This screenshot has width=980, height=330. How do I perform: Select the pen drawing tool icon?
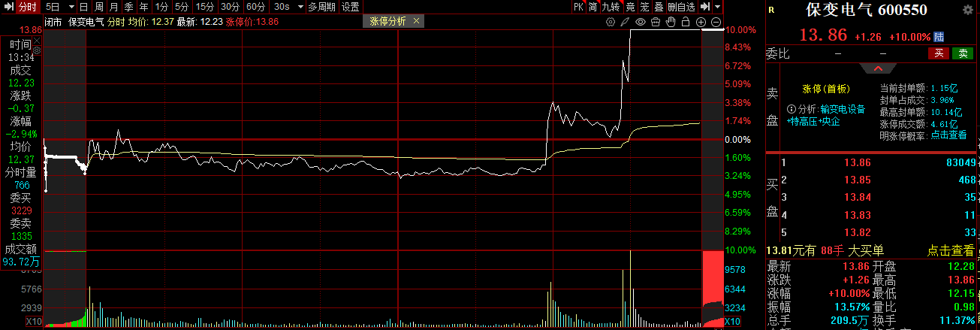(626, 22)
